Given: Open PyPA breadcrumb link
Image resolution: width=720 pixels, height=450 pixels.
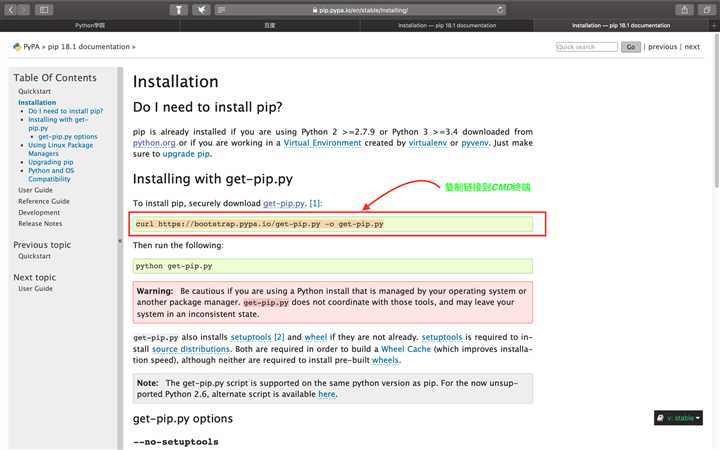Looking at the screenshot, I should [31, 47].
